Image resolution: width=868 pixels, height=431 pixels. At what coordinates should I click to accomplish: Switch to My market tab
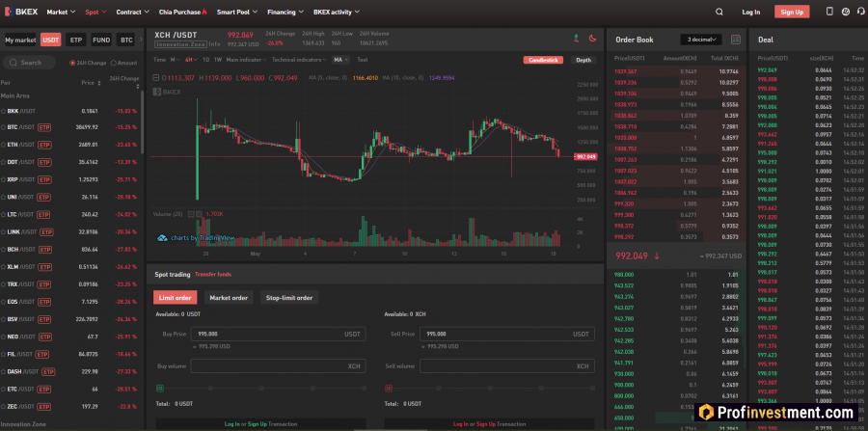pyautogui.click(x=20, y=40)
